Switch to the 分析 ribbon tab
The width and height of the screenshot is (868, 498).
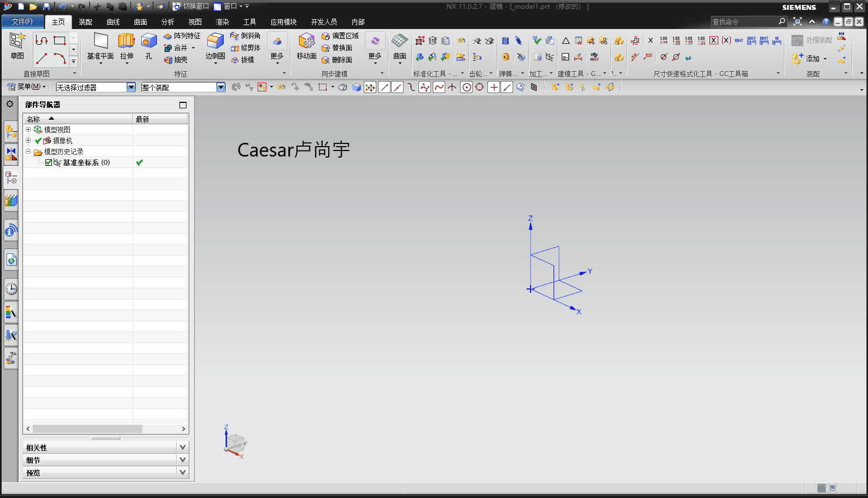coord(168,22)
